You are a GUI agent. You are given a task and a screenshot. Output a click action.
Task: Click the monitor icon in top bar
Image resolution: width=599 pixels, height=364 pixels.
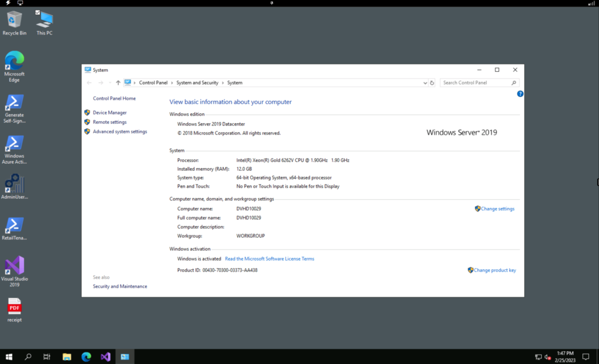(20, 3)
